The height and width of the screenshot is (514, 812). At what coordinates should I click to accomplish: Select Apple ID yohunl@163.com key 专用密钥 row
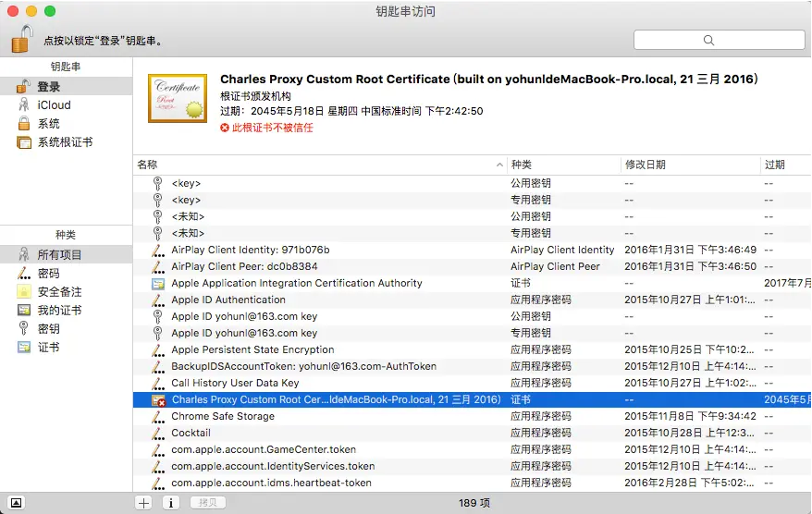point(472,333)
